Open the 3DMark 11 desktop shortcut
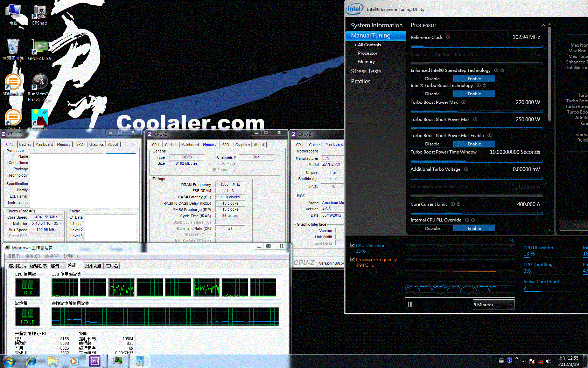Viewport: 588px width, 368px height. [13, 85]
